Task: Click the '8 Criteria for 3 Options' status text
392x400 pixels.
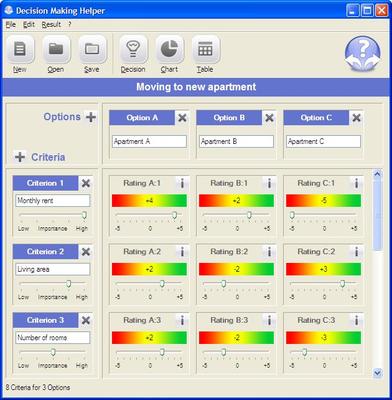Action: click(38, 388)
